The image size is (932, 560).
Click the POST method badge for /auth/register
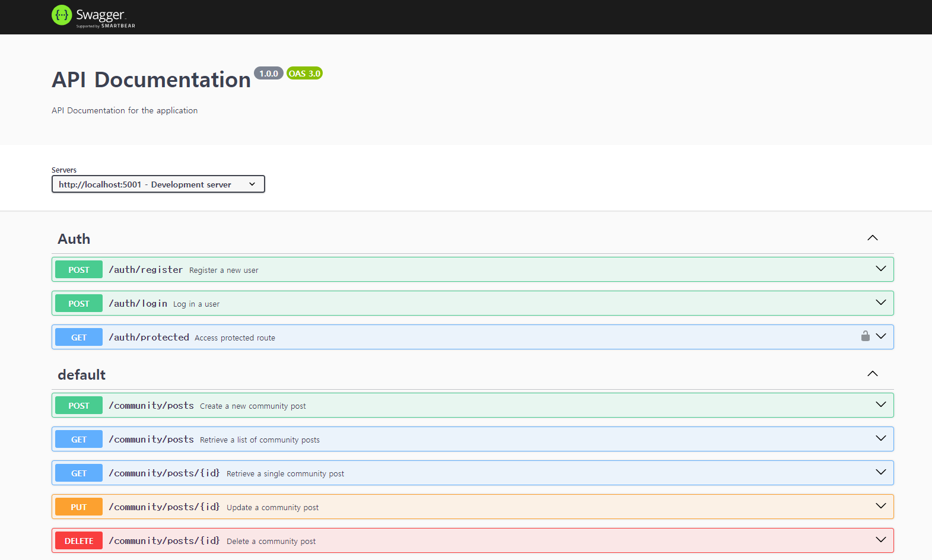pos(79,269)
